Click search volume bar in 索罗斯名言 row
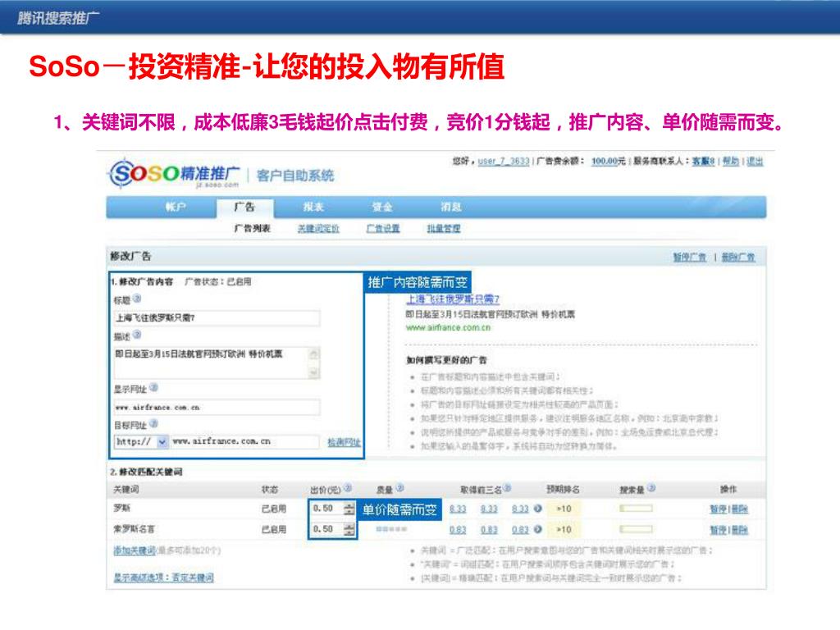The height and width of the screenshot is (630, 840). tap(636, 529)
